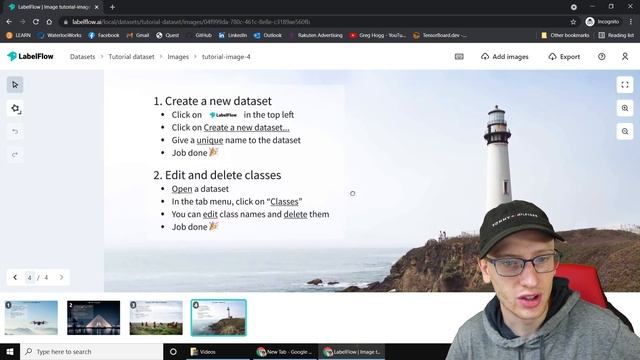Image resolution: width=640 pixels, height=360 pixels.
Task: Open keyboard shortcuts icon
Action: 459,57
